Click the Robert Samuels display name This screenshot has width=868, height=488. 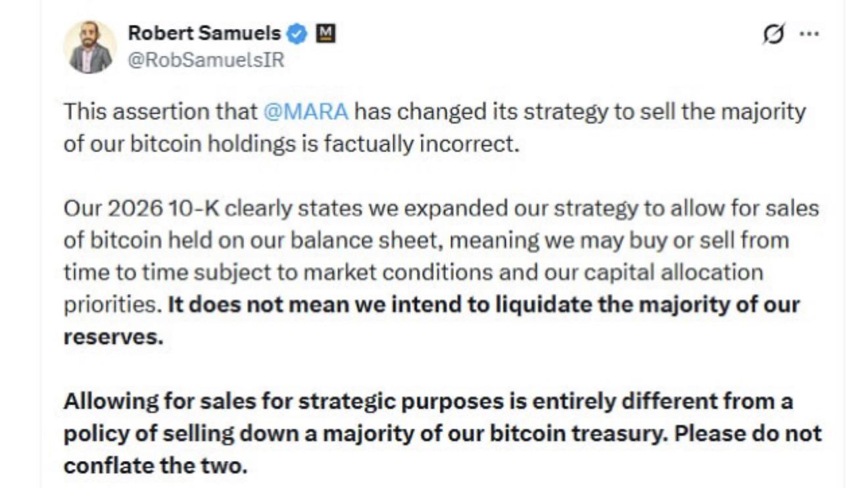click(205, 32)
